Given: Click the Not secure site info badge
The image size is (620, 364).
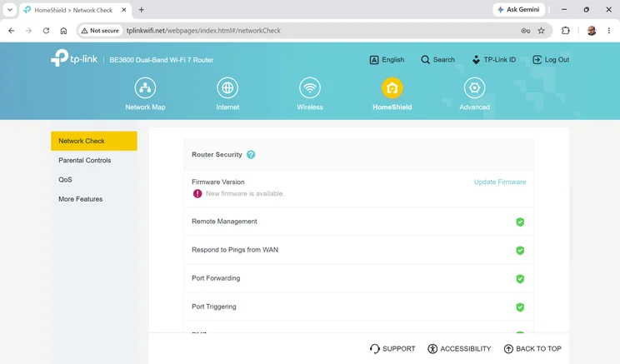Looking at the screenshot, I should (100, 31).
